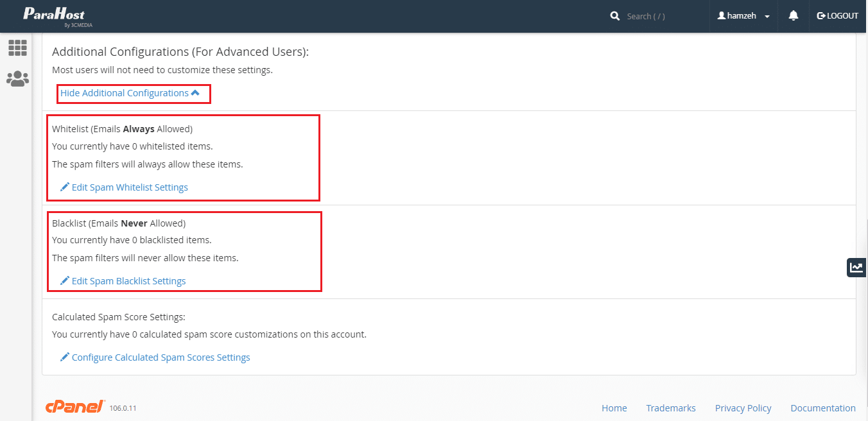Screen dimensions: 868x421
Task: Open the User Manager people icon
Action: (x=17, y=79)
